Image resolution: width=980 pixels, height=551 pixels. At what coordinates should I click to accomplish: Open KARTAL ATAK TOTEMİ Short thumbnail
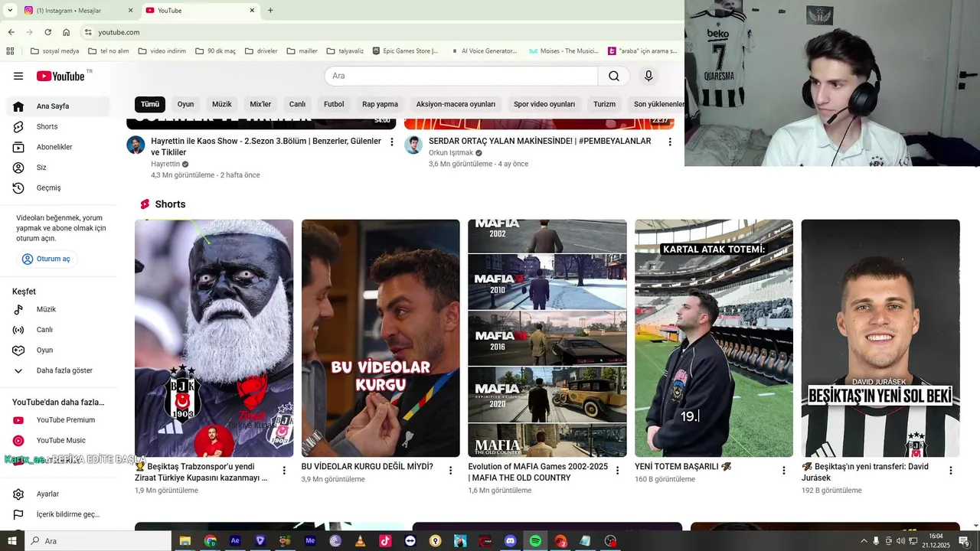[x=714, y=338]
